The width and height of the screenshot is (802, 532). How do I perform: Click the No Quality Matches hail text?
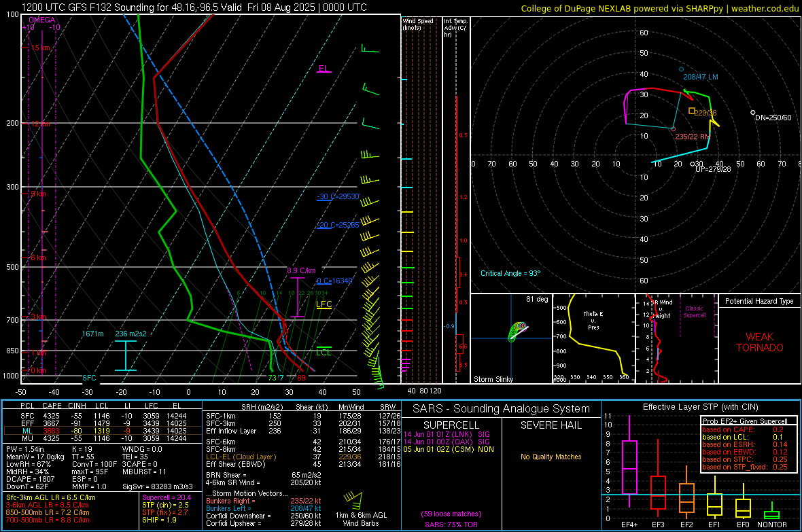(x=551, y=457)
